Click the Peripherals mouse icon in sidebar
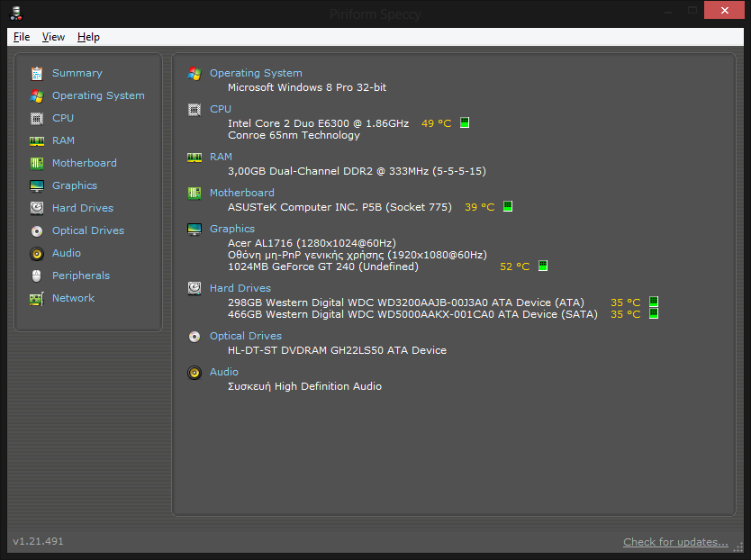This screenshot has width=751, height=560. click(37, 275)
